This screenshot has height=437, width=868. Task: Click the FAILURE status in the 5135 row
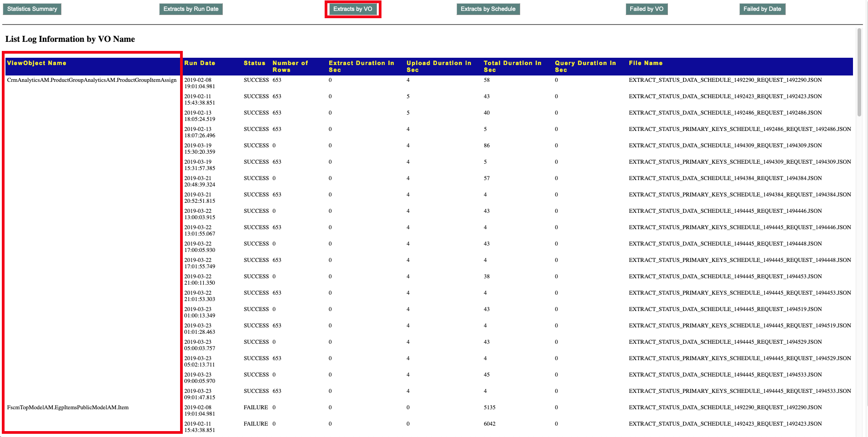click(256, 407)
